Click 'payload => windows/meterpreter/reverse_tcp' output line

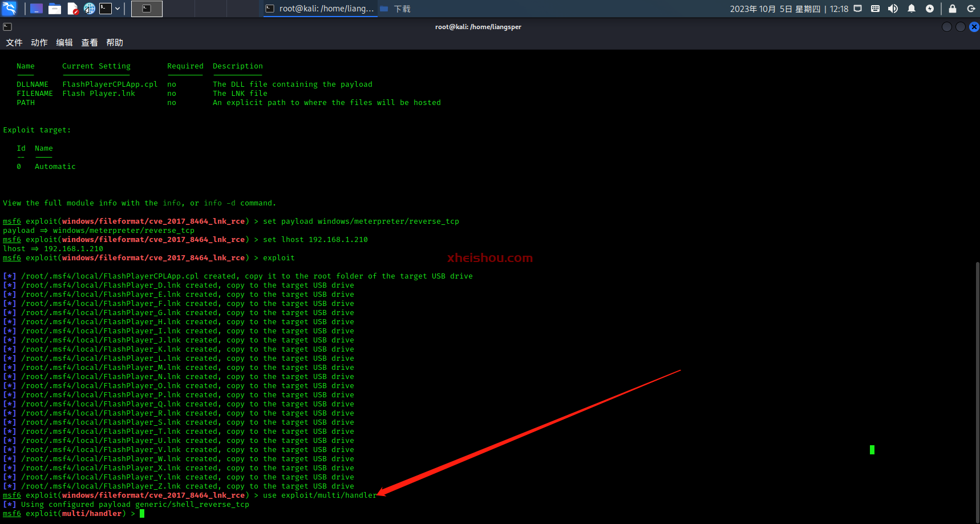(x=99, y=231)
